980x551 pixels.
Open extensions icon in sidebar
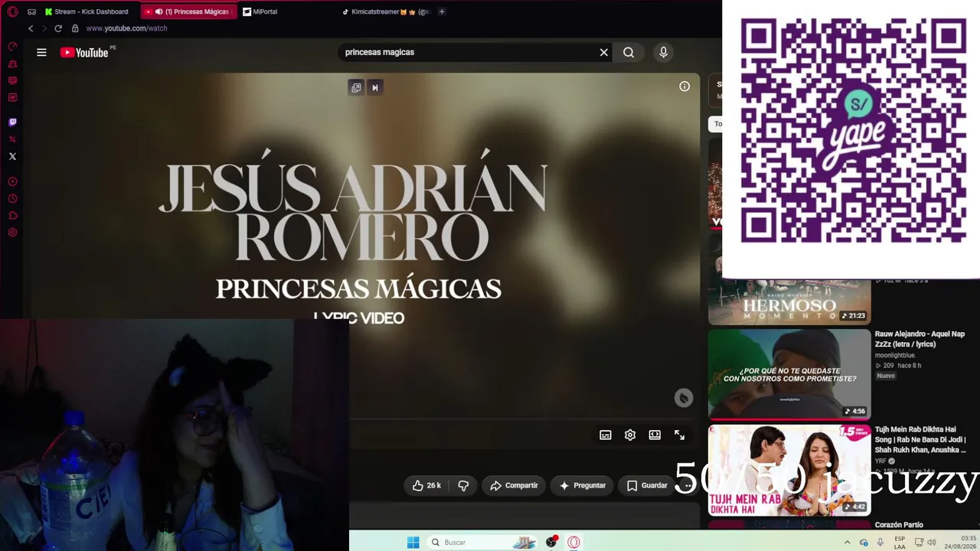point(12,216)
